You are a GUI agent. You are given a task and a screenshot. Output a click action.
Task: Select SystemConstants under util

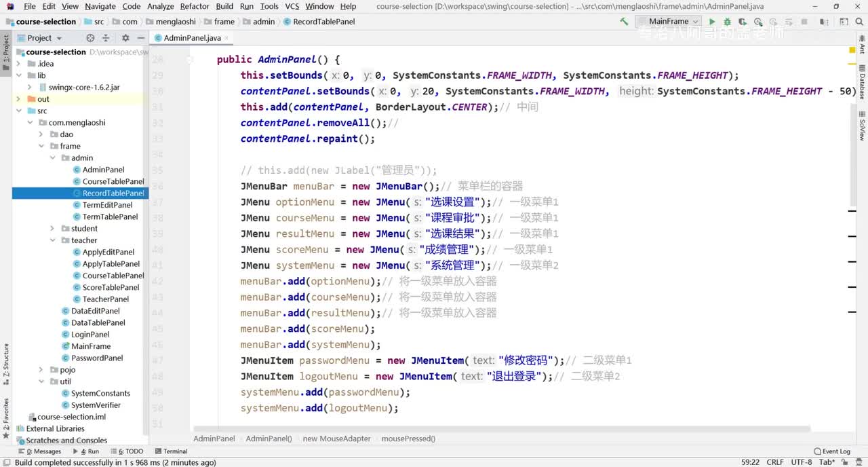(x=100, y=394)
